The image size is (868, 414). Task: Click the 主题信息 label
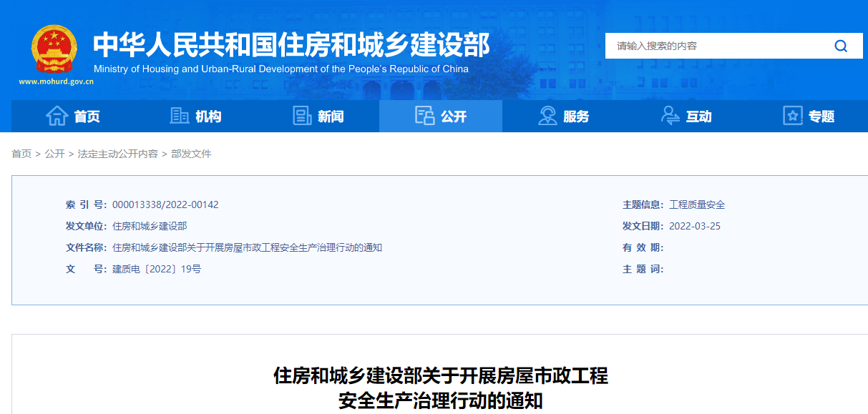pos(643,204)
